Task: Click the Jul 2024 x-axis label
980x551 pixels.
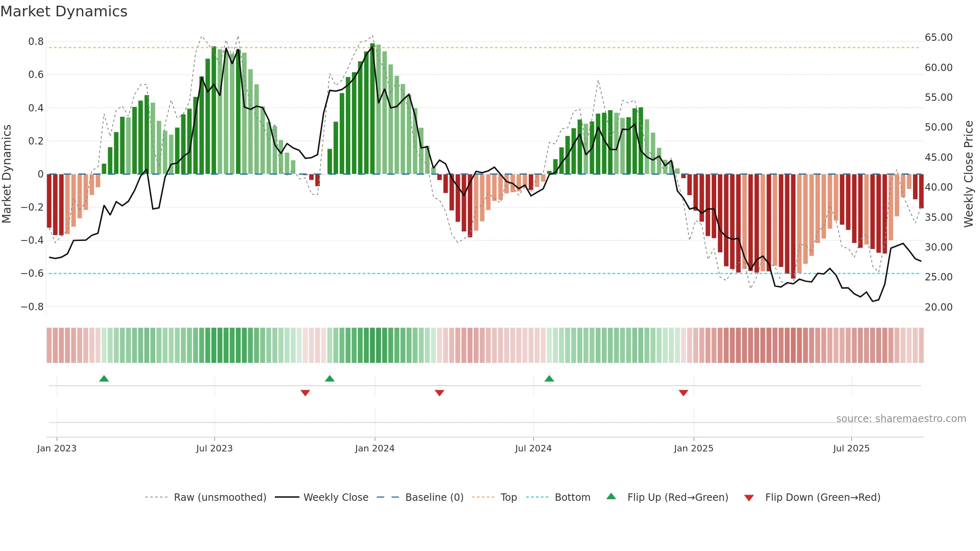Action: (x=533, y=448)
